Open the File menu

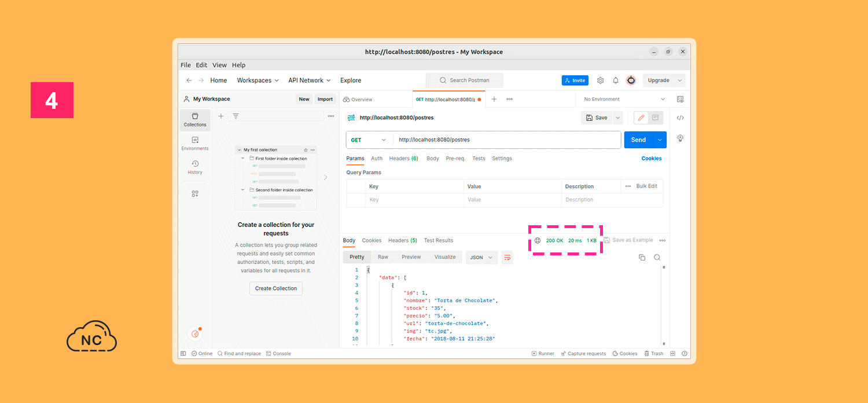tap(186, 65)
